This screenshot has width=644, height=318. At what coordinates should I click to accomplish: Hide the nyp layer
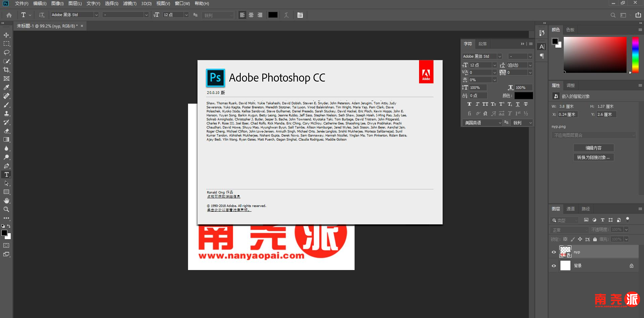point(554,252)
